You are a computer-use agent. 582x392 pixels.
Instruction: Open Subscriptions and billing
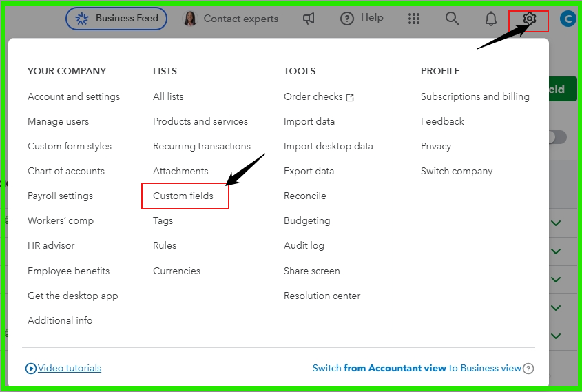coord(475,96)
